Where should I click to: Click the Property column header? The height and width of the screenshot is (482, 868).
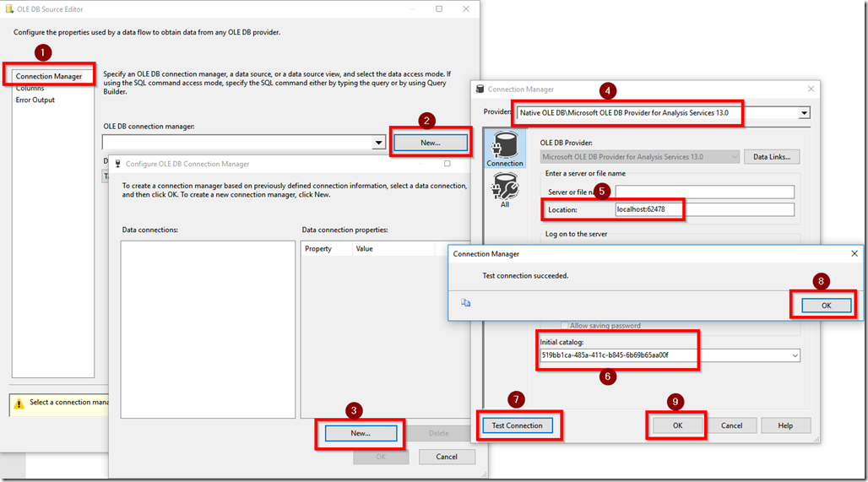(326, 249)
